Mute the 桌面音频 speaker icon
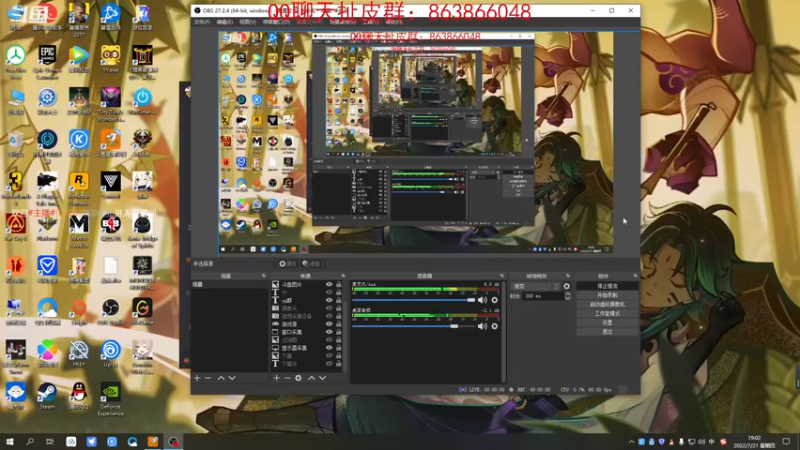Viewport: 800px width, 450px height. [x=482, y=326]
